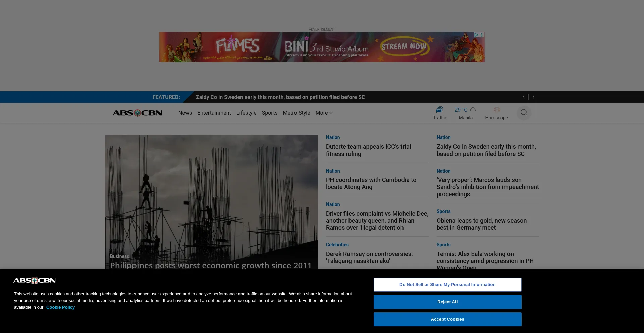This screenshot has width=644, height=333.
Task: Click Nation label above Marcos article
Action: tap(443, 171)
